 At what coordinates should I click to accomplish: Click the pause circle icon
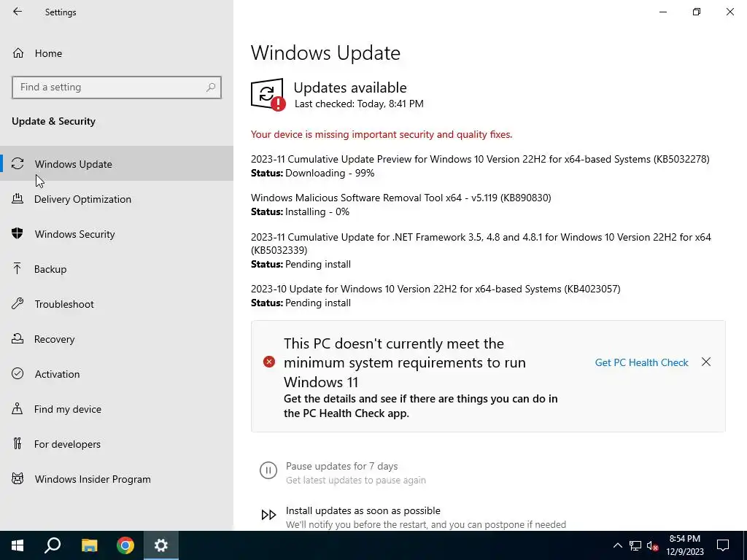[268, 470]
